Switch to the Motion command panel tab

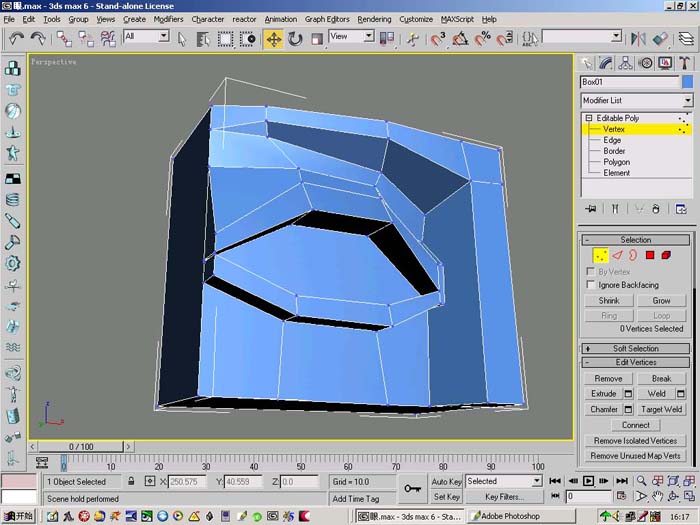coord(646,63)
